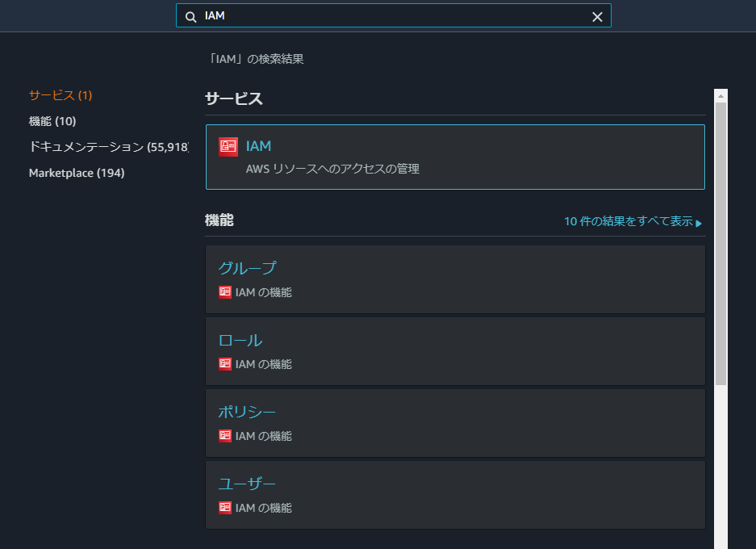Open the ポリシー feature link

[247, 412]
